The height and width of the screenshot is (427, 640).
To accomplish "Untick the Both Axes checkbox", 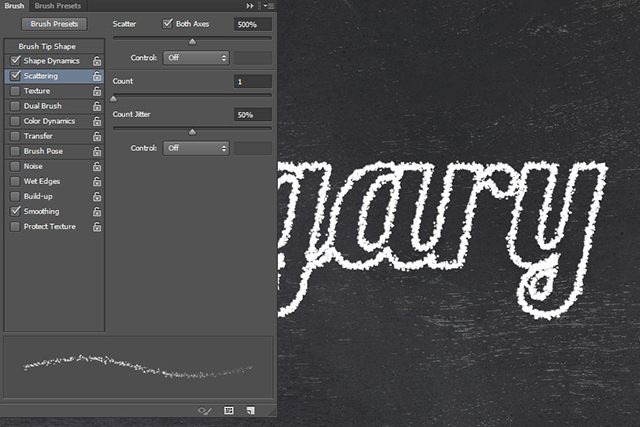I will tap(167, 24).
